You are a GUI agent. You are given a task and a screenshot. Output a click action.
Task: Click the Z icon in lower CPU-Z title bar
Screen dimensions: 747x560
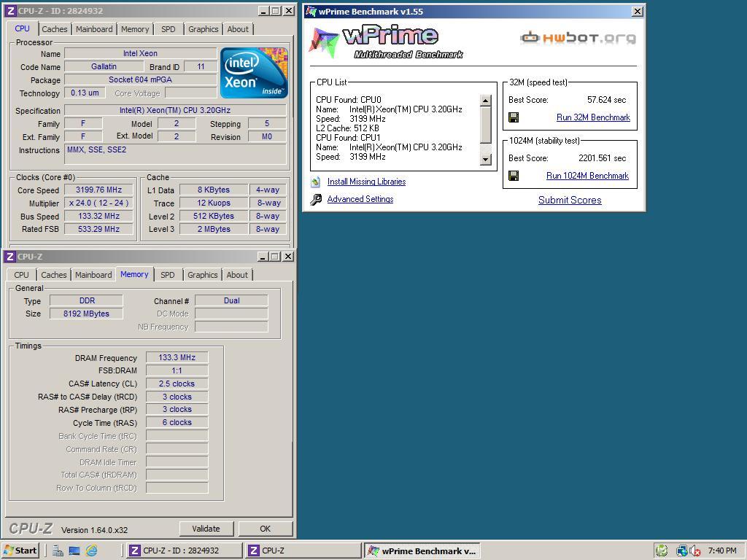(x=10, y=257)
